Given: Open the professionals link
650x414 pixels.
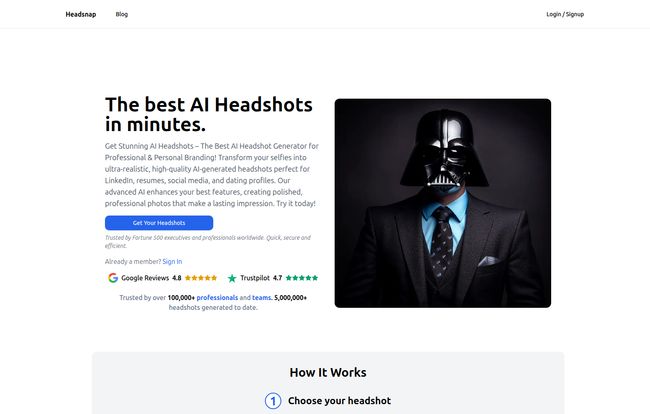Looking at the screenshot, I should click(217, 298).
